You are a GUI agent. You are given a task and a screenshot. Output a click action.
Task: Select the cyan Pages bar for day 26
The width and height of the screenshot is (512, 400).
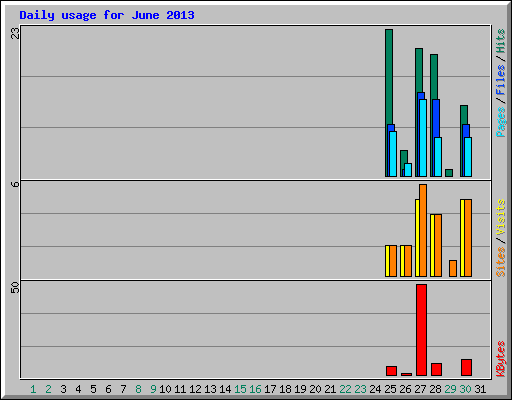point(408,170)
